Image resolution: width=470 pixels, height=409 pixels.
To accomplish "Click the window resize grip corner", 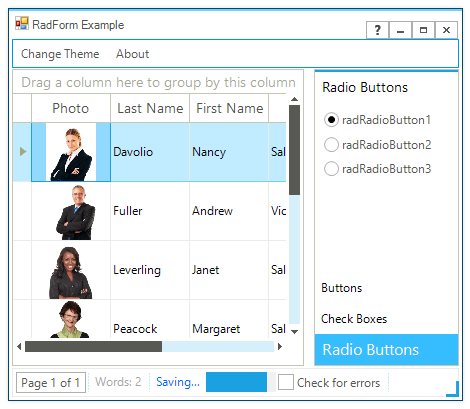I will click(x=453, y=389).
